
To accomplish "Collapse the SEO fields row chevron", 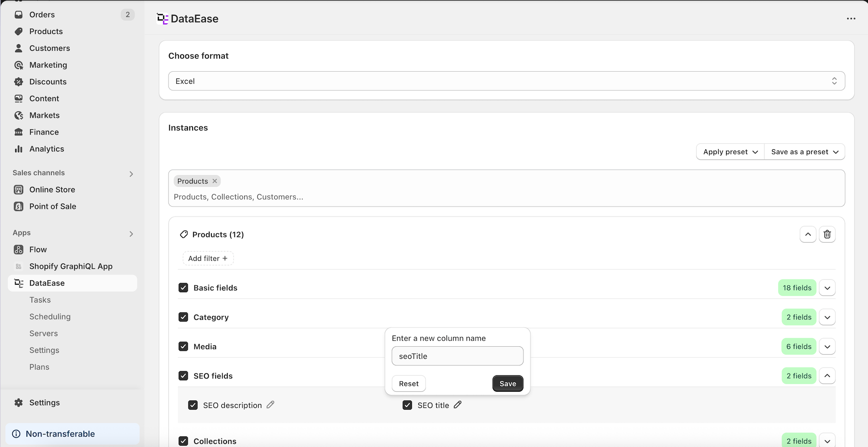I will (x=827, y=376).
